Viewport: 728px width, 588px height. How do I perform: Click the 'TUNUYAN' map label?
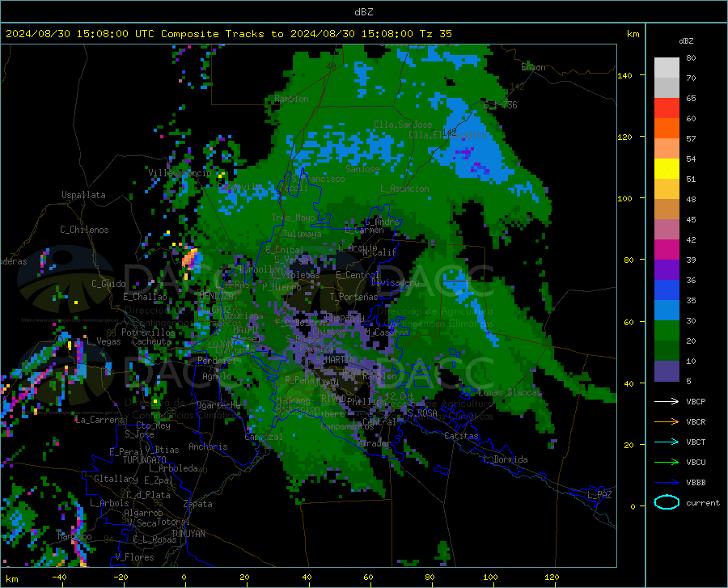tap(188, 534)
